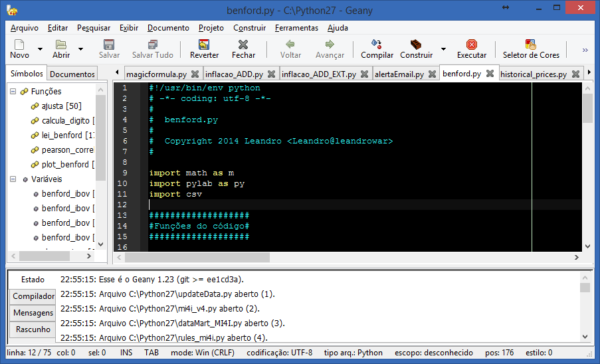
Task: Open the Construir dropdown arrow
Action: point(443,49)
